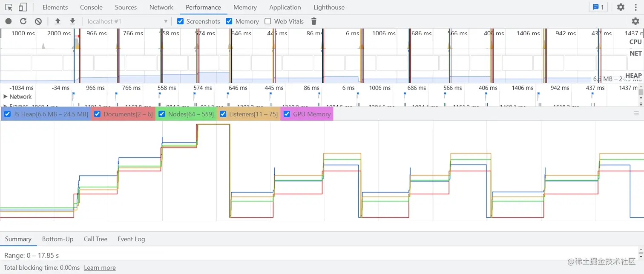The width and height of the screenshot is (644, 274).
Task: Open the Call Tree tab
Action: (x=95, y=239)
